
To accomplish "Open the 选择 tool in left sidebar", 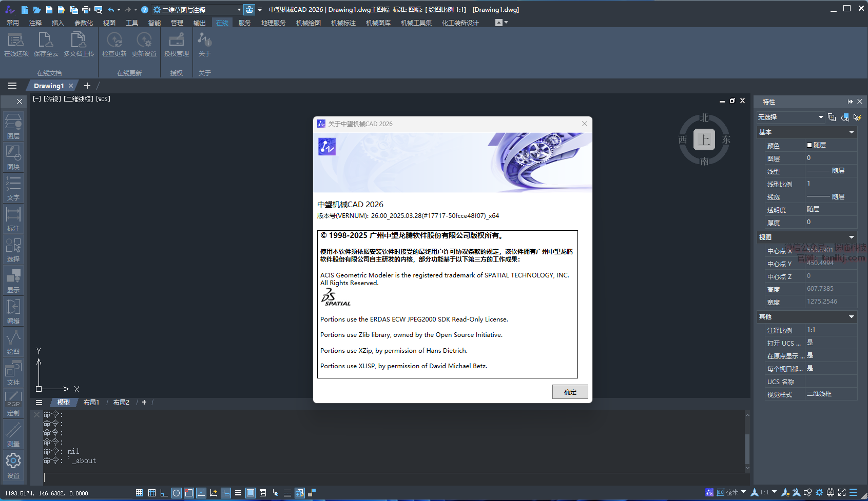I will coord(13,250).
